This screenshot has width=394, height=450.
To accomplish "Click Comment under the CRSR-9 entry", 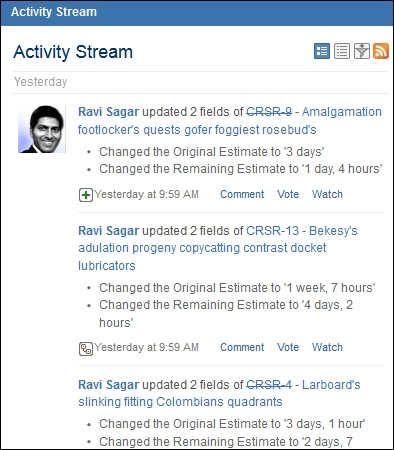I will point(242,194).
